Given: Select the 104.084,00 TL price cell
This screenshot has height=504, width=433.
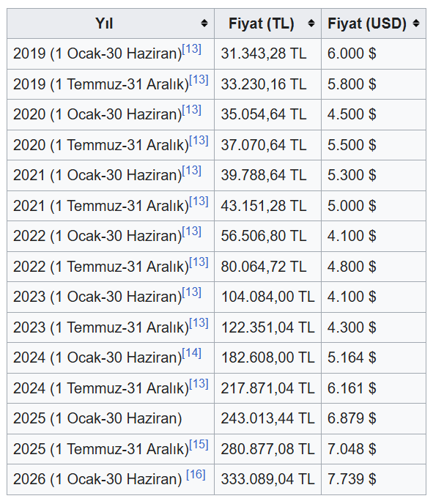Looking at the screenshot, I should (267, 297).
